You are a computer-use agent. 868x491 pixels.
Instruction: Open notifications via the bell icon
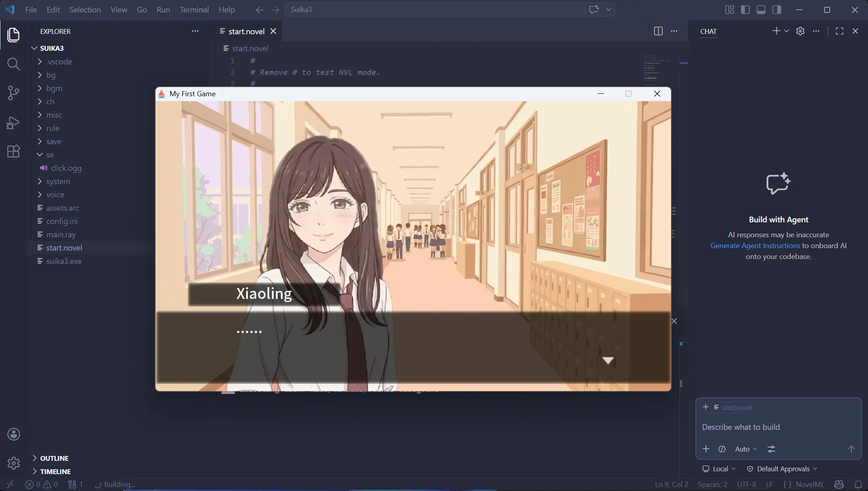[x=858, y=484]
